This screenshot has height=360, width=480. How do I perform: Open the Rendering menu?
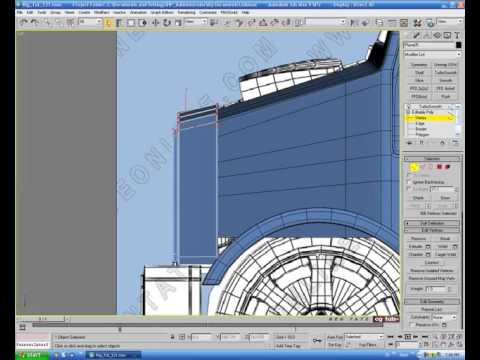coord(186,12)
